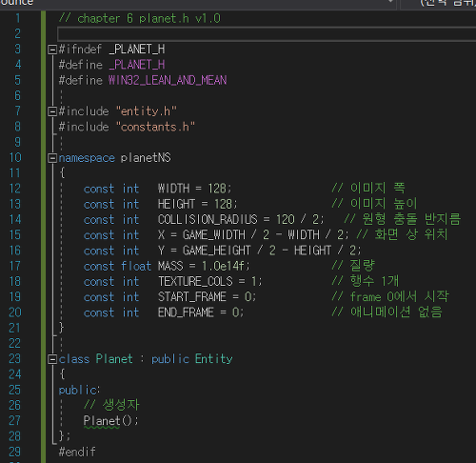Click GAME_WIDTH in the X definition
Viewport: 476px width, 463px height.
coord(214,235)
